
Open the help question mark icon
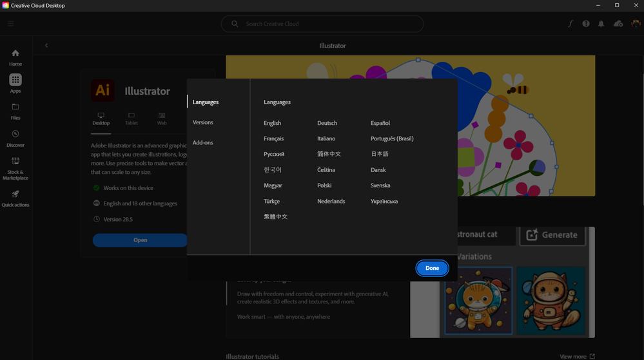586,24
